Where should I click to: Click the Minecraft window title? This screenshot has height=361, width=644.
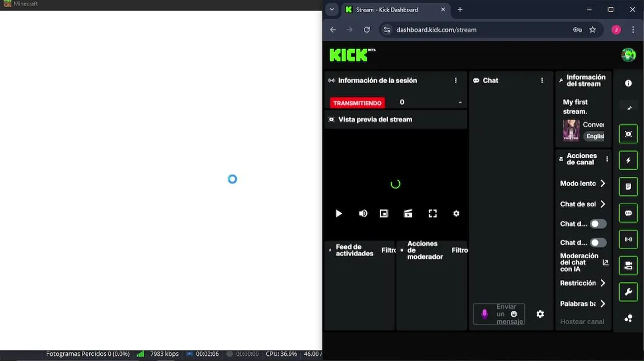tap(26, 4)
